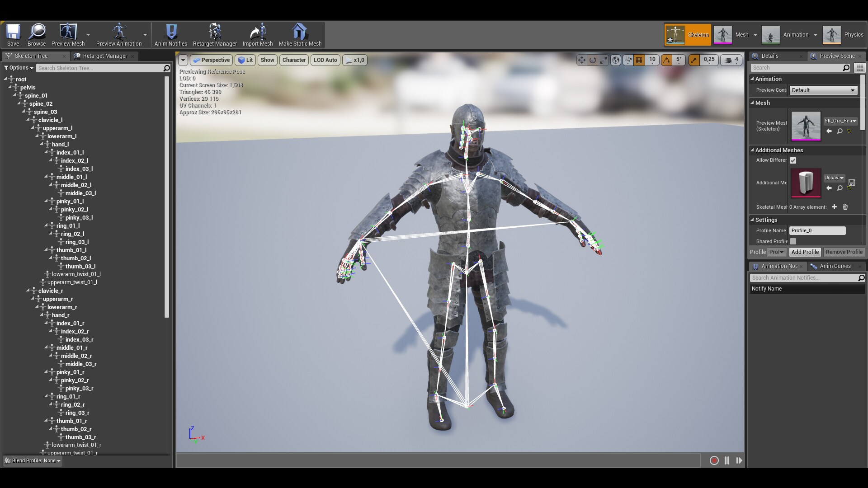Select the Preview Mesh toolbar icon
This screenshot has width=868, height=488.
click(67, 34)
